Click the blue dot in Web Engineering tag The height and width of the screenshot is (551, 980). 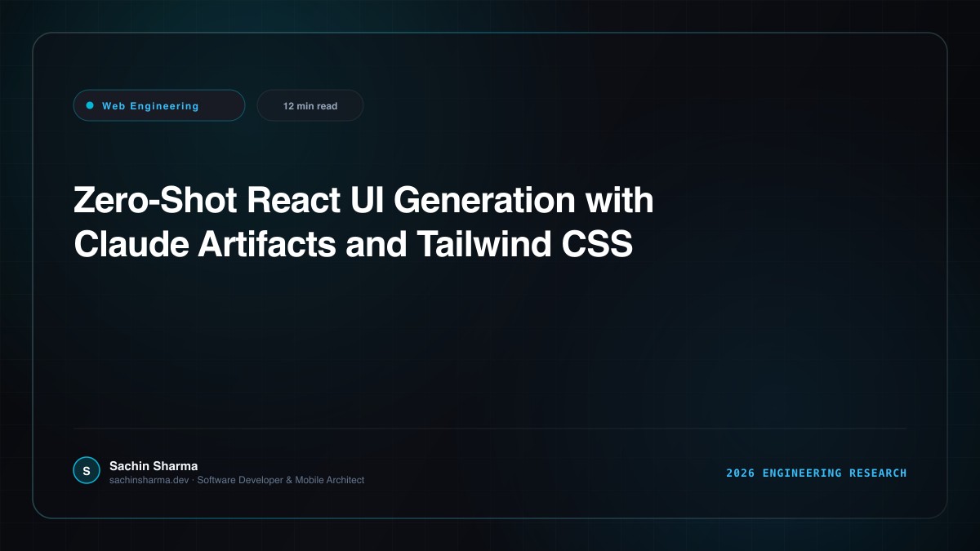90,105
